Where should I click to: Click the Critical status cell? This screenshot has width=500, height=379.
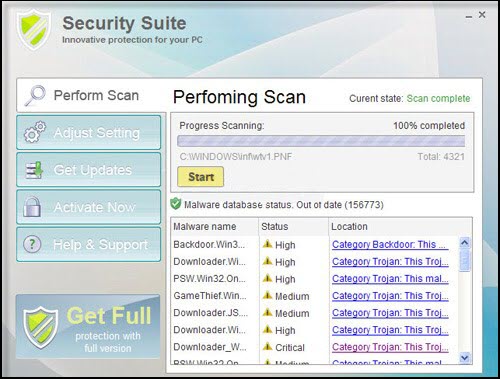(290, 347)
